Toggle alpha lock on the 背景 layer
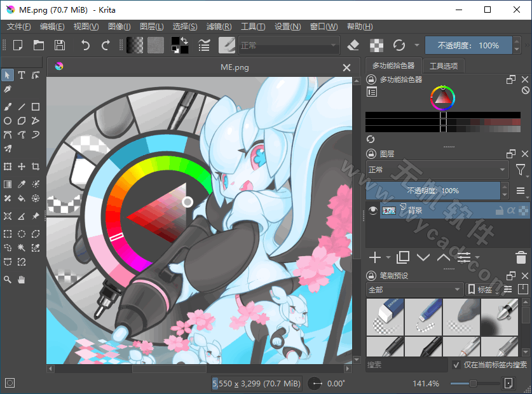 tap(511, 210)
